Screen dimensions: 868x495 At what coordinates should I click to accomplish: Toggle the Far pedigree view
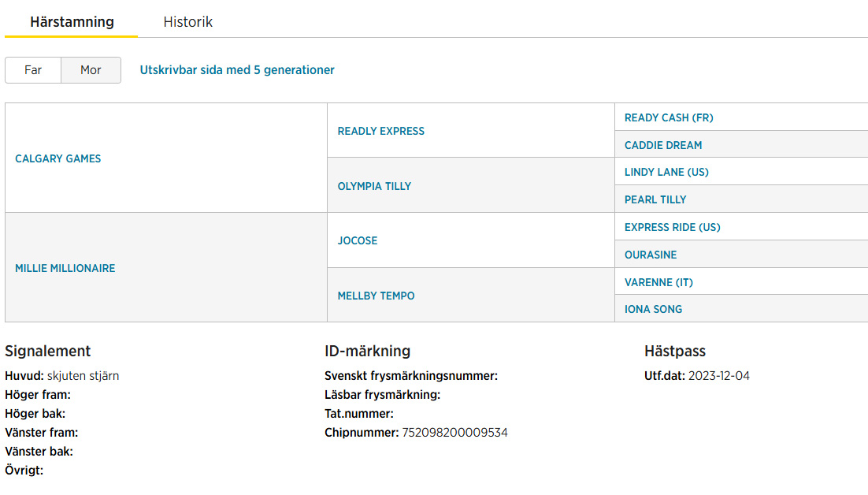tap(33, 70)
